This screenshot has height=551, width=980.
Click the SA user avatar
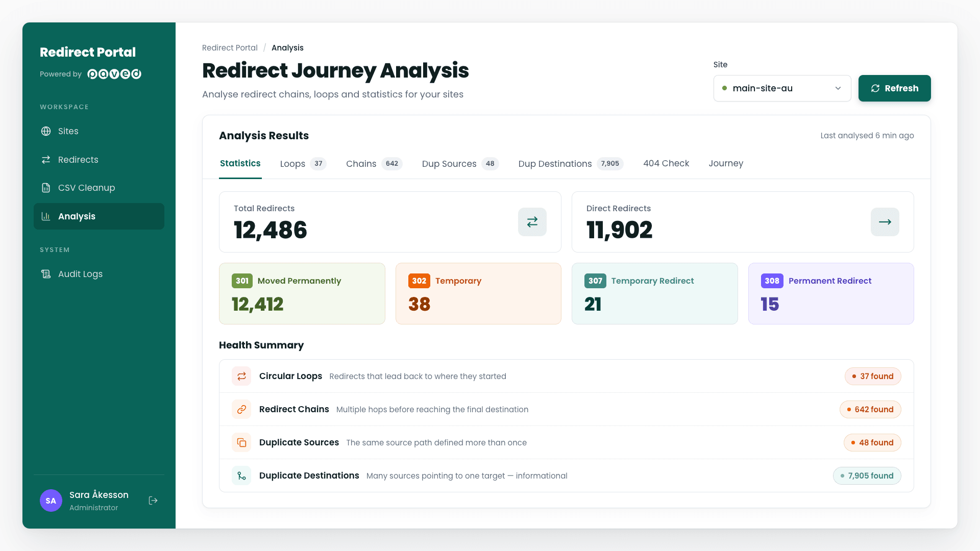[51, 500]
